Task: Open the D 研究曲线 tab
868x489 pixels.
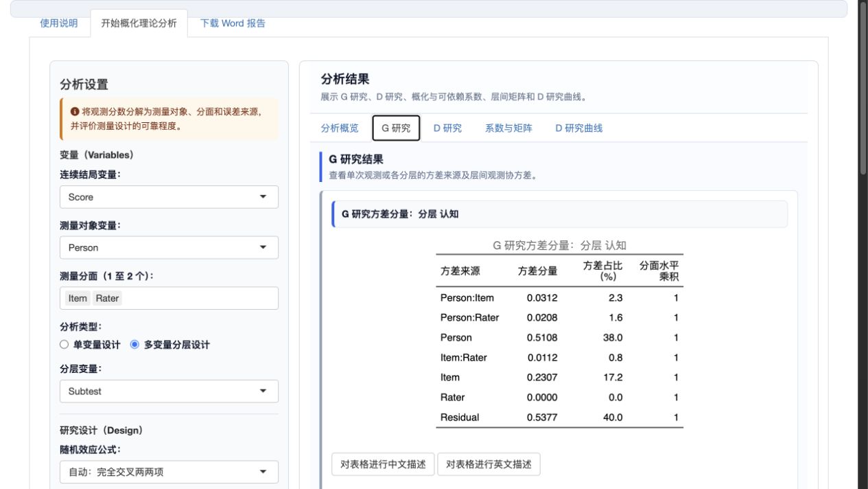Action: click(x=579, y=128)
